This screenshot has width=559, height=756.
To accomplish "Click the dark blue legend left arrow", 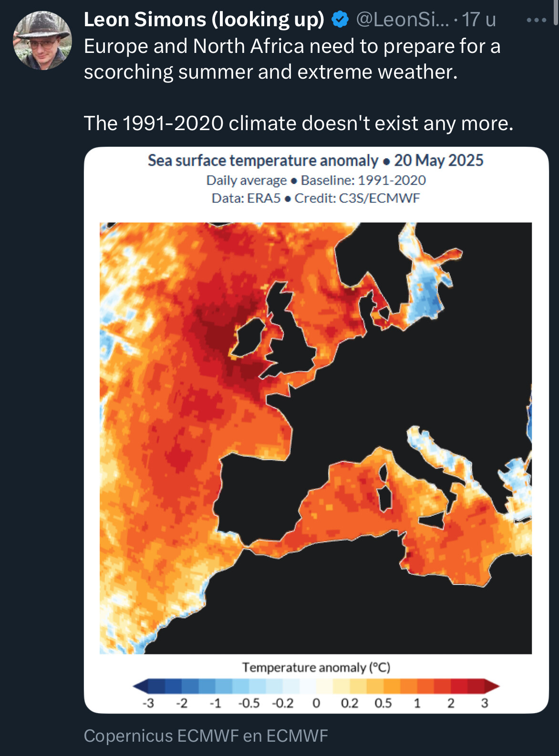I will pos(140,686).
